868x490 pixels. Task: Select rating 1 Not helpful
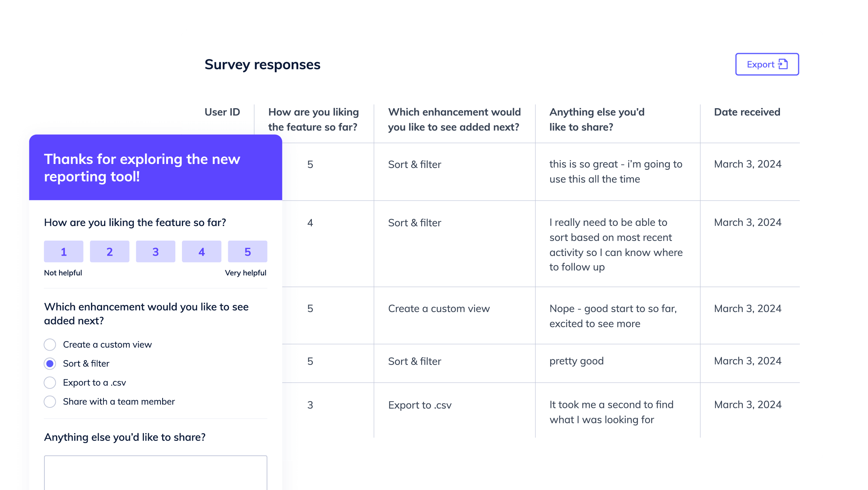[x=63, y=252]
